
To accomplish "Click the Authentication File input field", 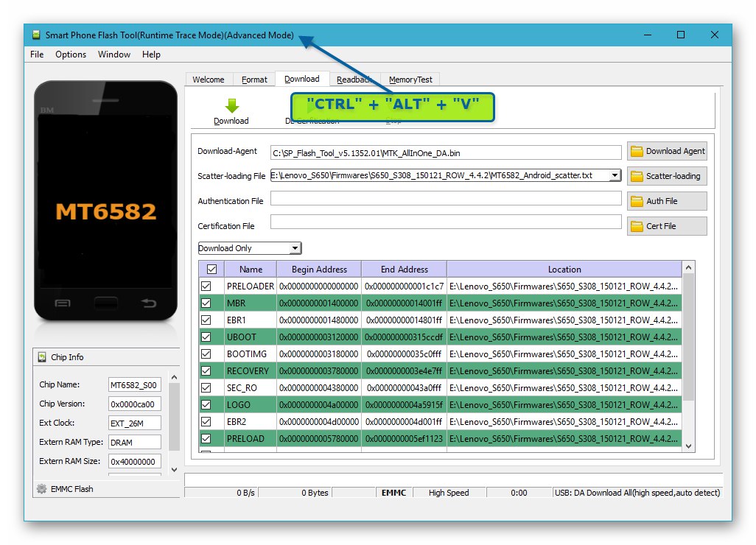I will point(446,199).
